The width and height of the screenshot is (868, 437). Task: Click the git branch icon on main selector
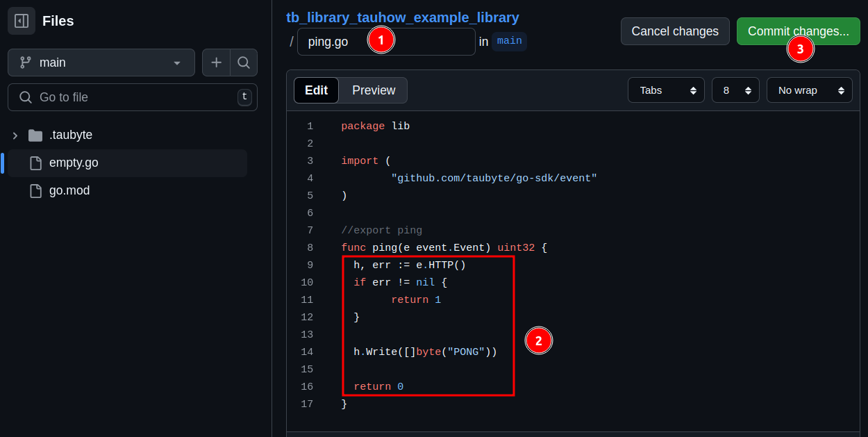tap(26, 63)
